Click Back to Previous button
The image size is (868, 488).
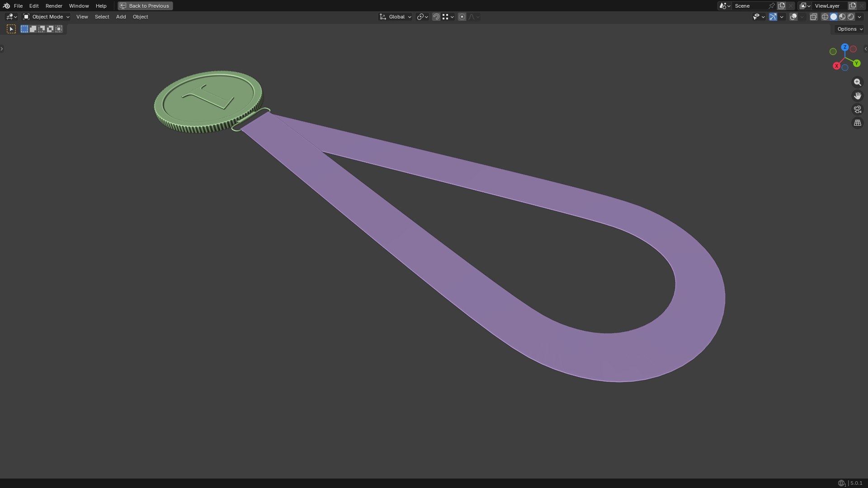[145, 6]
